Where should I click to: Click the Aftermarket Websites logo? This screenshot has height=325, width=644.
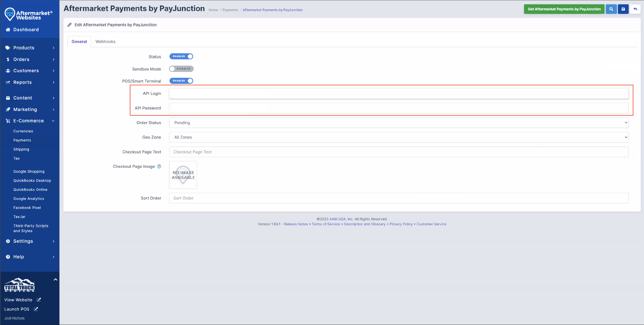pos(28,14)
